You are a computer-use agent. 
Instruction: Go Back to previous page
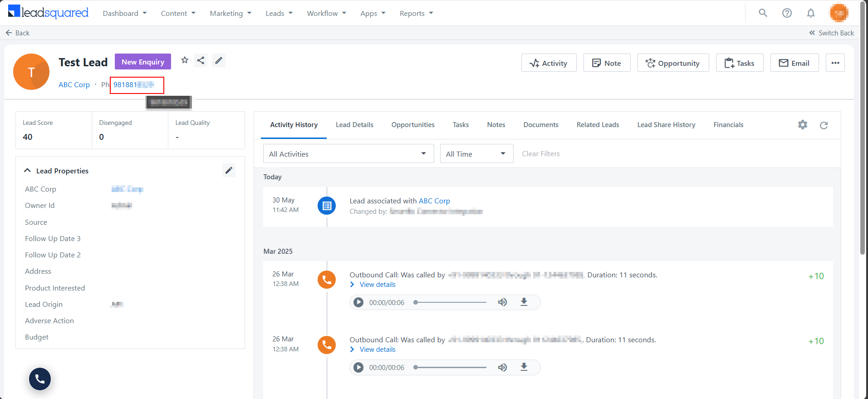(17, 33)
